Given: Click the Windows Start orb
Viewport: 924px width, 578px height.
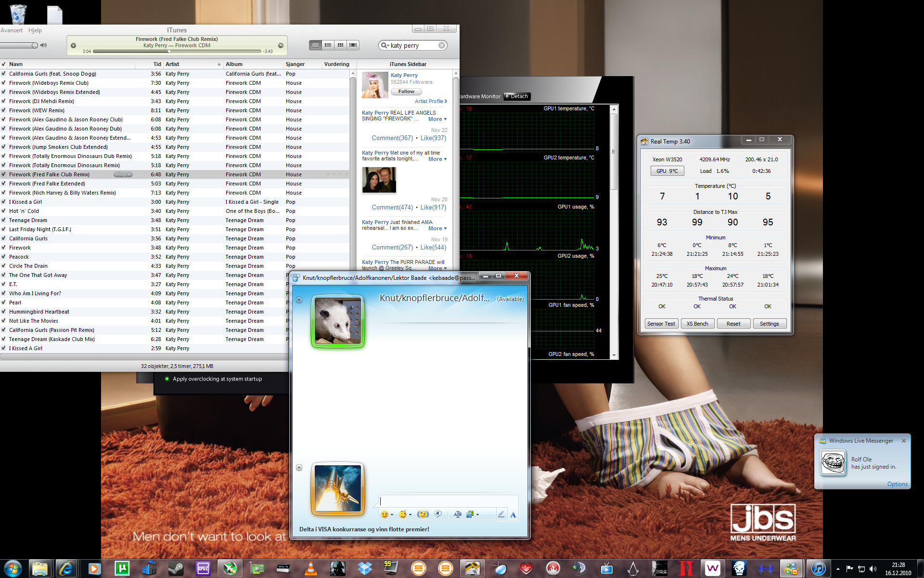Looking at the screenshot, I should coord(13,568).
